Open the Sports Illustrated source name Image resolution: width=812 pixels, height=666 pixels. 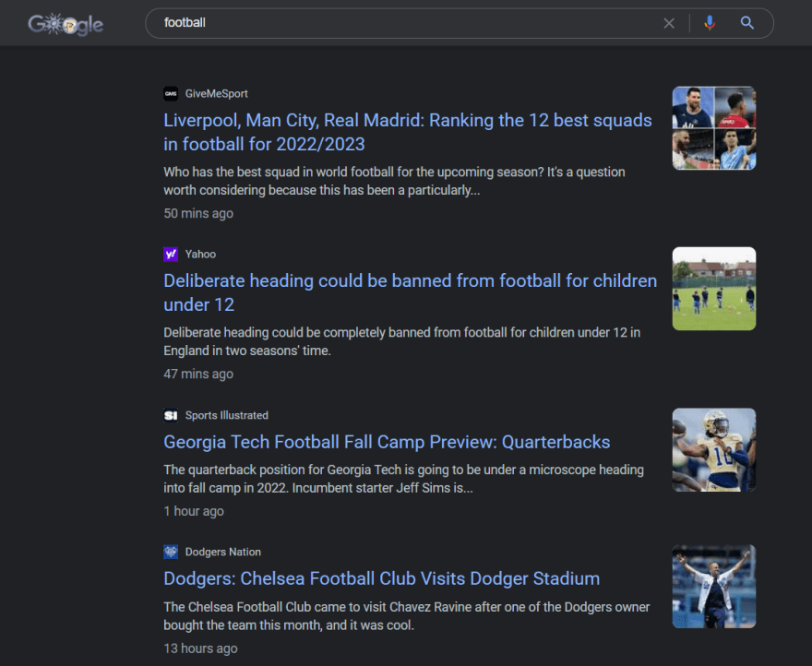coord(227,415)
